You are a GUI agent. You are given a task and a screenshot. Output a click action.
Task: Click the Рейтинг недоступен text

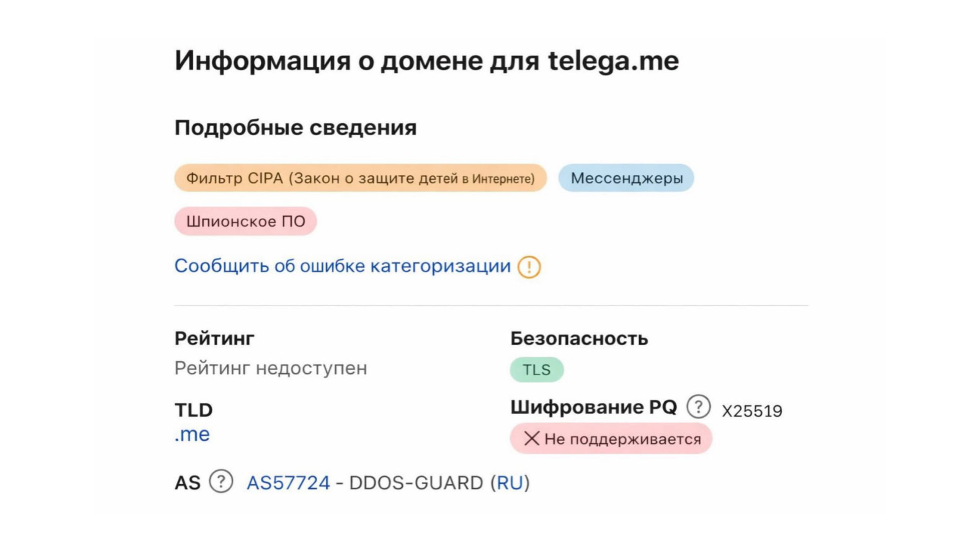(271, 368)
